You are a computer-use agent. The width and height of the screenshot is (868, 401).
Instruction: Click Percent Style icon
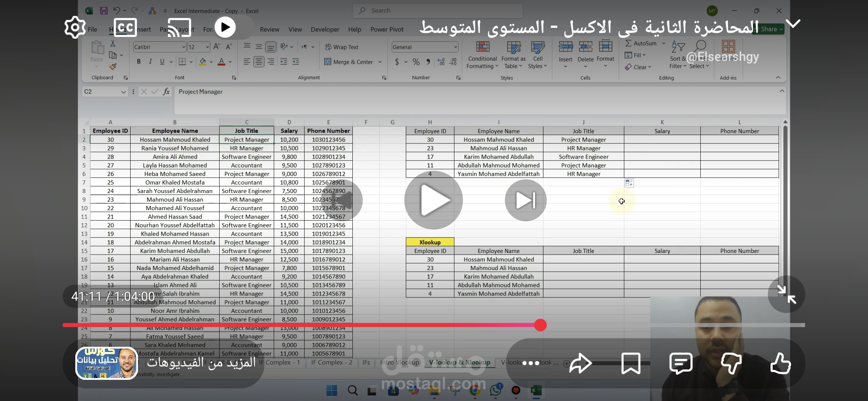416,62
